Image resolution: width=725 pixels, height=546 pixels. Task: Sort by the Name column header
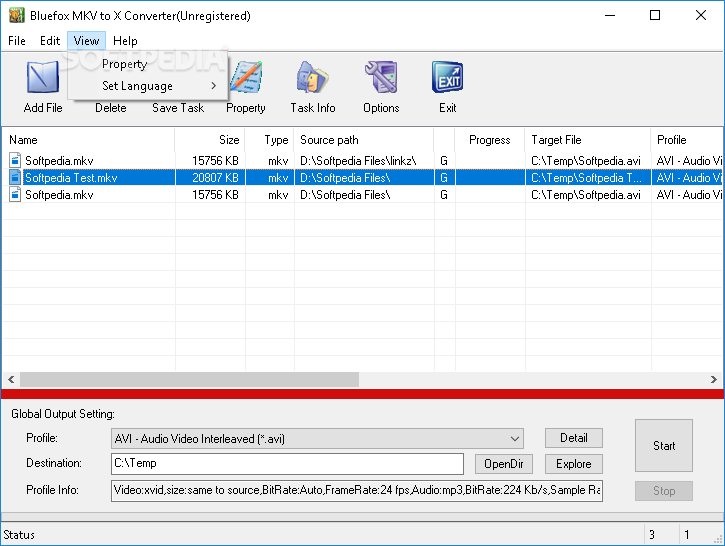[89, 140]
